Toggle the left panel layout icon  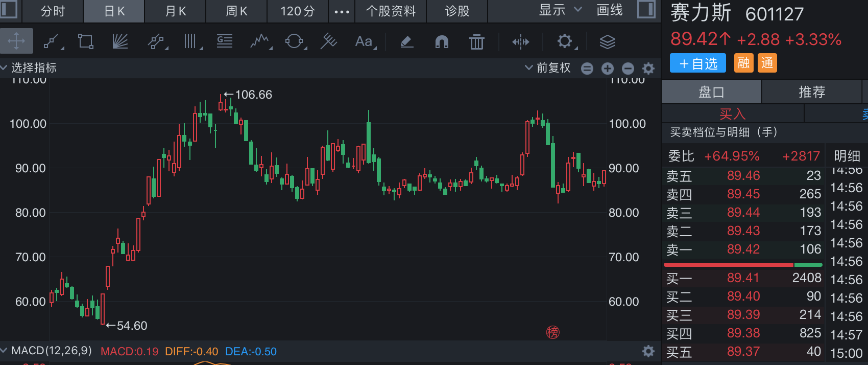(9, 9)
